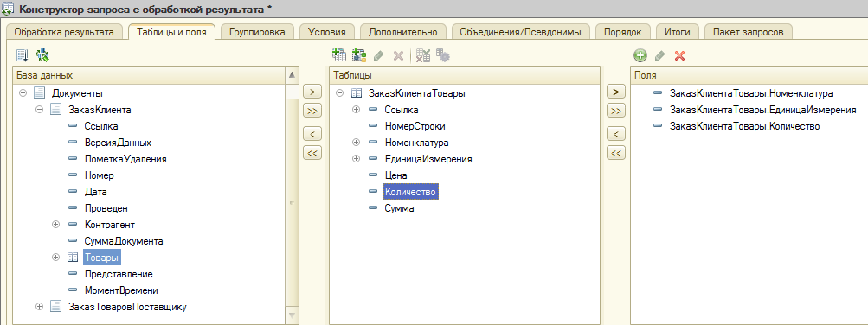
Task: Click the nested query icon above Таблицы
Action: click(x=359, y=54)
